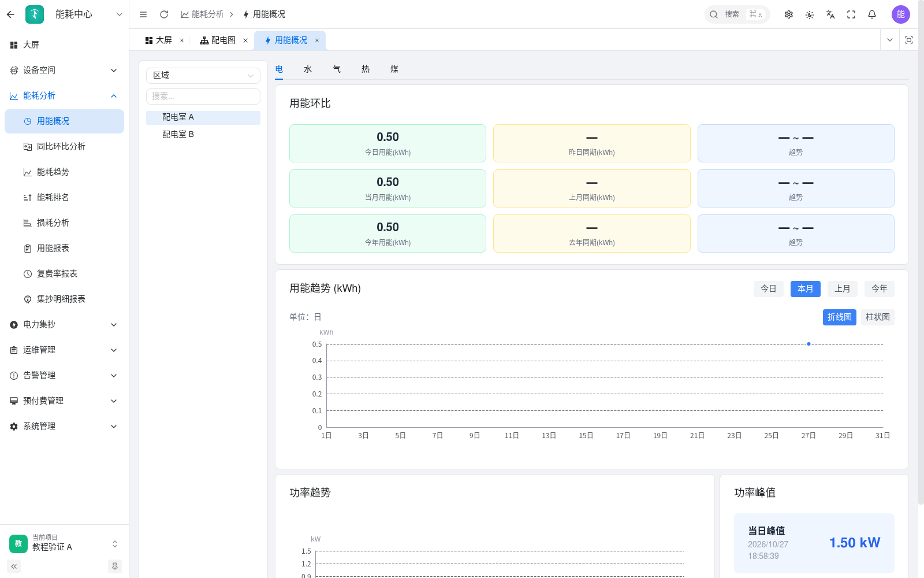Select 配电室 B in tree
Viewport: 924px width, 578px height.
pos(203,134)
